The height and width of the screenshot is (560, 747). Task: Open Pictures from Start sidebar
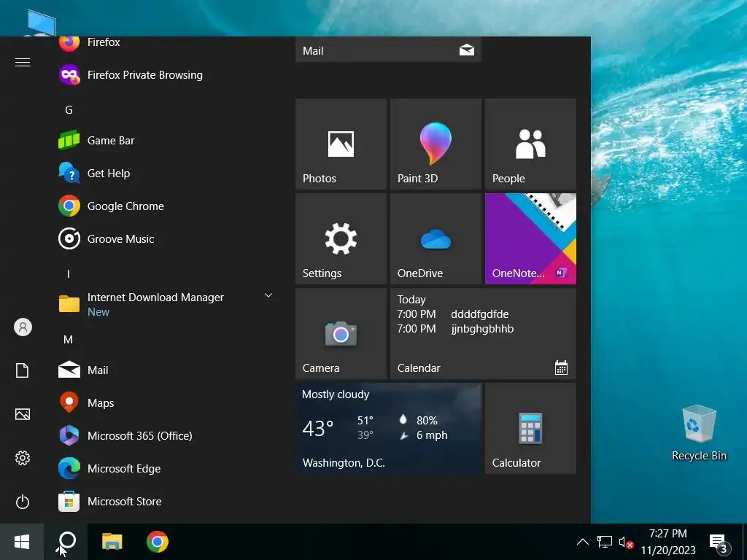pos(23,414)
